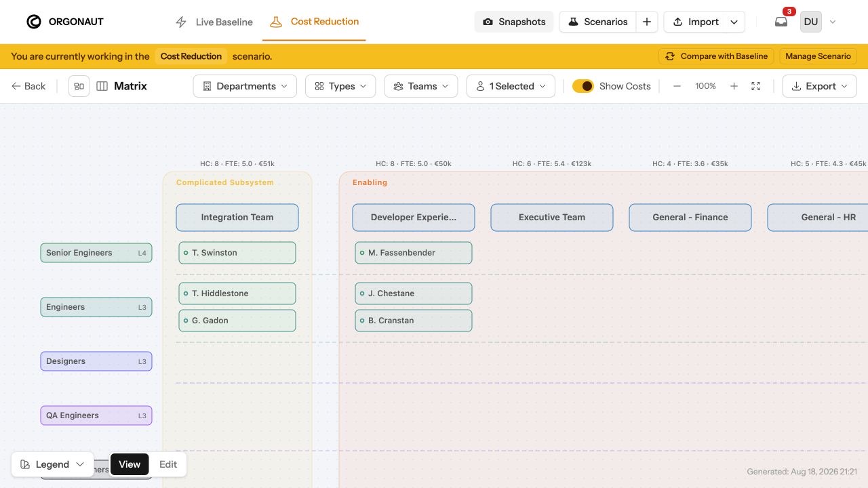Click the fit to screen icon
Viewport: 868px width, 488px height.
tap(756, 86)
